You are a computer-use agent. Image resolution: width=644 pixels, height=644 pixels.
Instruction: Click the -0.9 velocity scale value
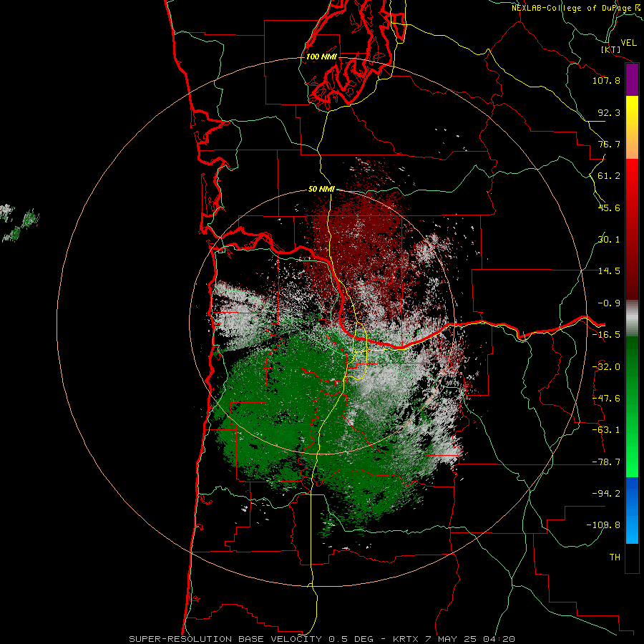click(609, 303)
